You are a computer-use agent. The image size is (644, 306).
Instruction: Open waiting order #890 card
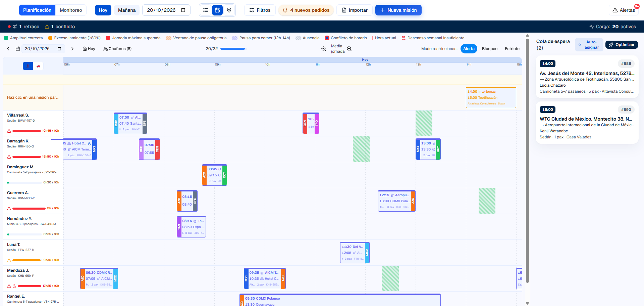click(587, 123)
